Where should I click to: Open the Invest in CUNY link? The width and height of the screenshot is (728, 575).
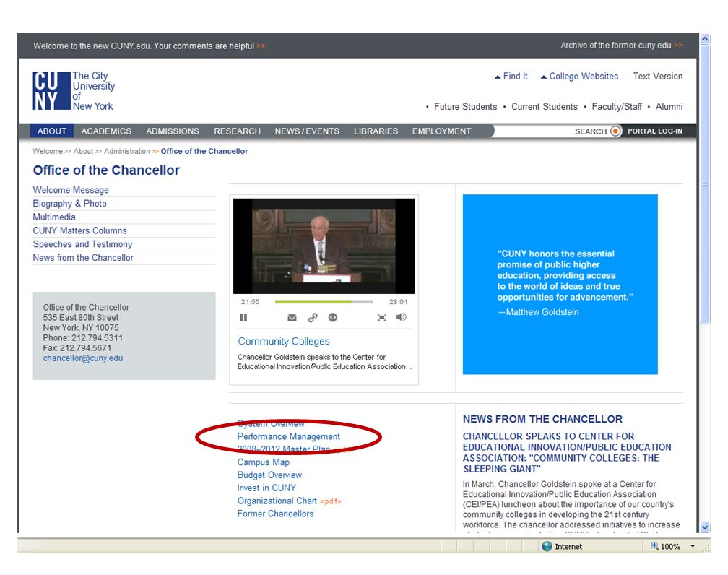[x=266, y=488]
